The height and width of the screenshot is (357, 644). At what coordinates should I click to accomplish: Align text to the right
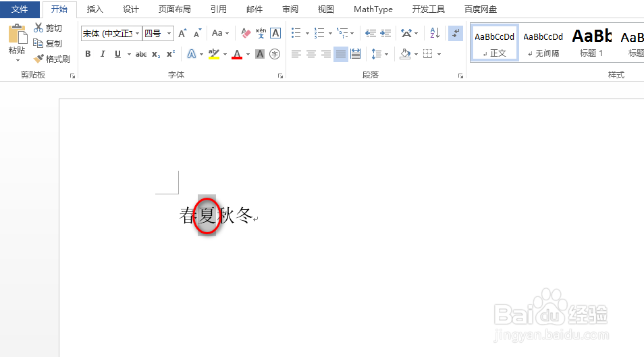click(326, 54)
